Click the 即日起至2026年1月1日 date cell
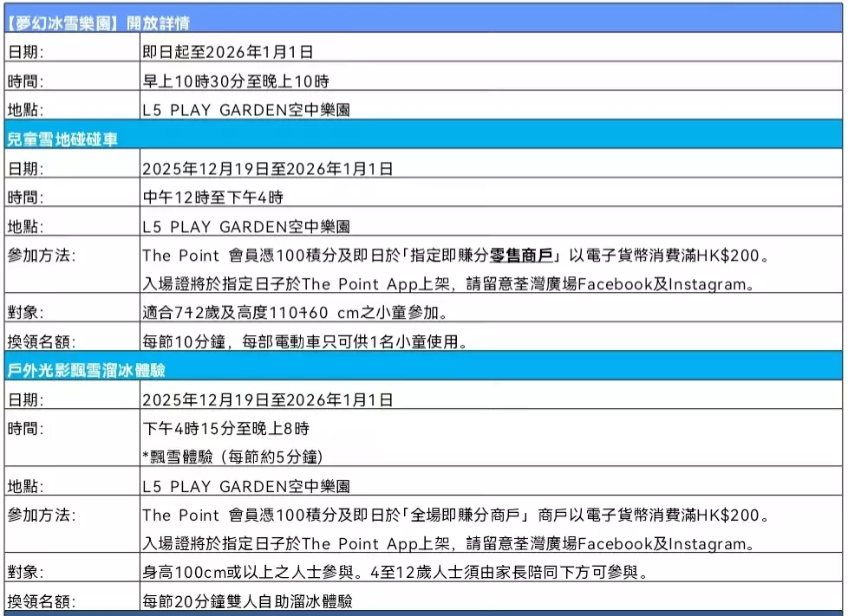 [227, 52]
